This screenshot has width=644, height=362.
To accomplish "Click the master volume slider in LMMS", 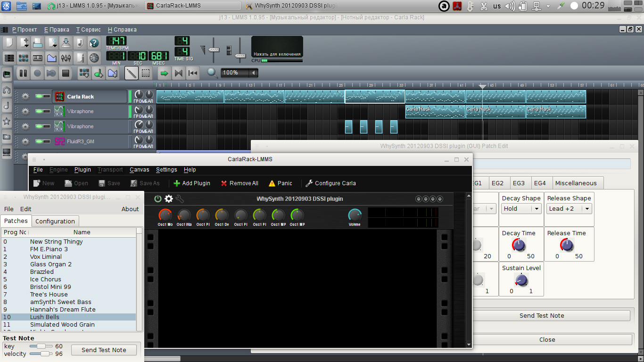I will coord(214,50).
